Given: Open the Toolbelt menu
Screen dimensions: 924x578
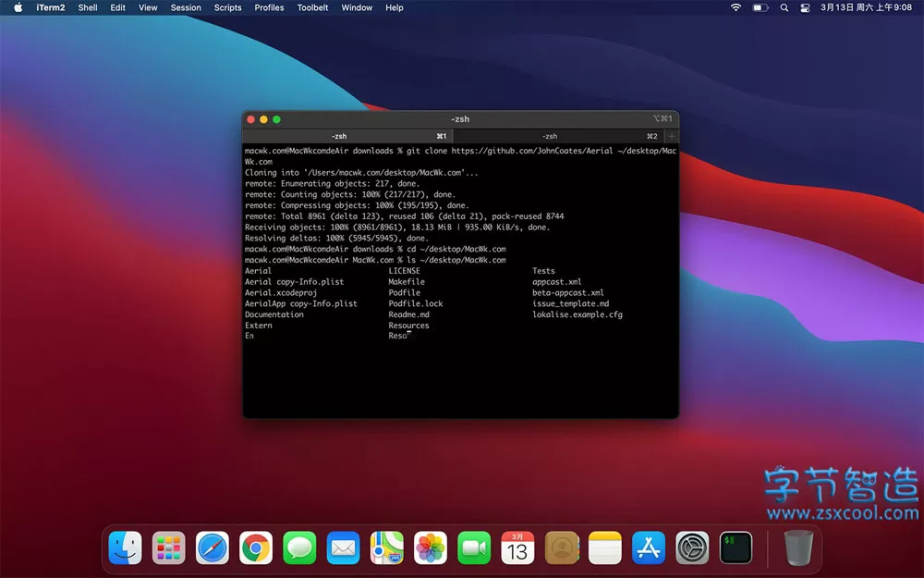Looking at the screenshot, I should [312, 7].
